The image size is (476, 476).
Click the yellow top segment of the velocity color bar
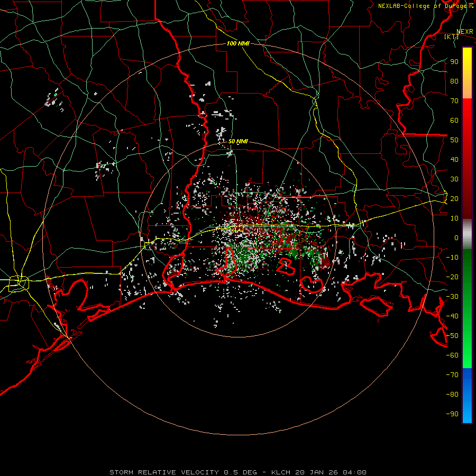[467, 73]
